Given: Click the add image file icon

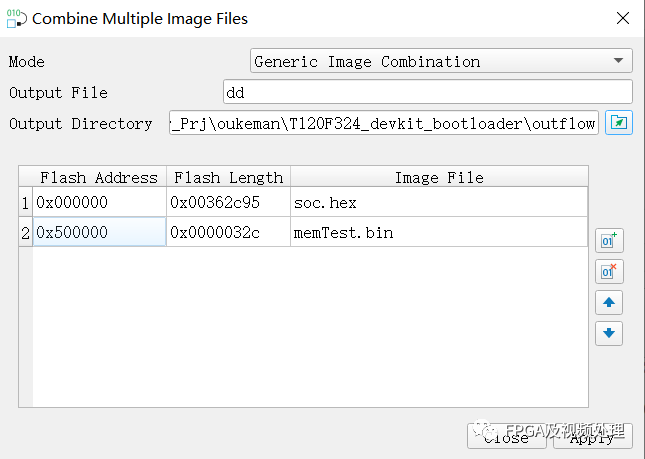Looking at the screenshot, I should 608,240.
